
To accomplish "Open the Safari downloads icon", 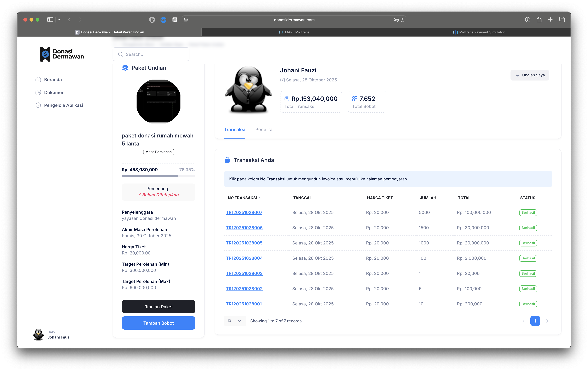I will [x=527, y=20].
